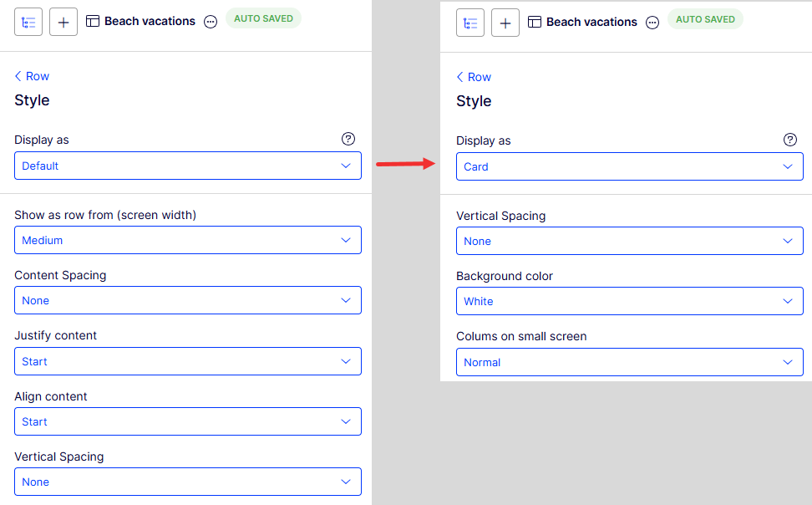Click the Align content label
Screen dimensions: 812x505
(x=51, y=396)
